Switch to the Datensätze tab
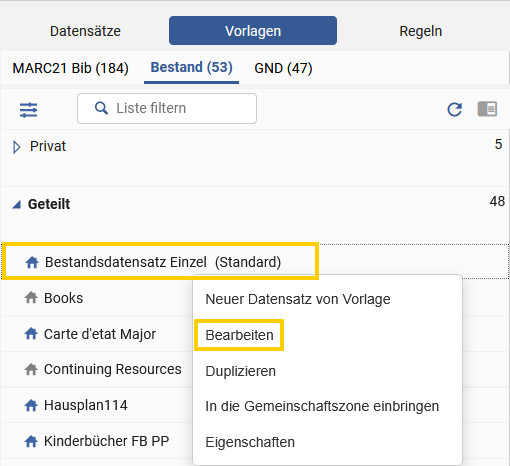Viewport: 510px width, 466px height. click(85, 31)
